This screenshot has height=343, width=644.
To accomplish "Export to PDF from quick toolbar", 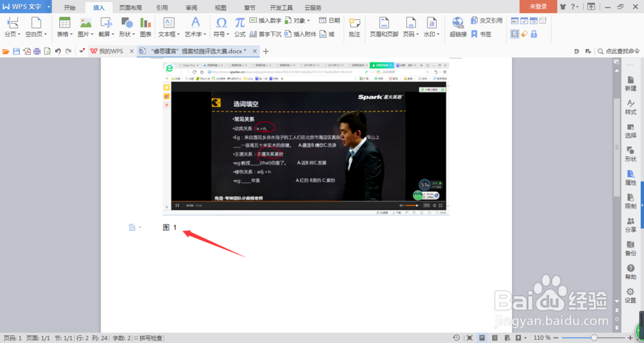I will point(26,51).
